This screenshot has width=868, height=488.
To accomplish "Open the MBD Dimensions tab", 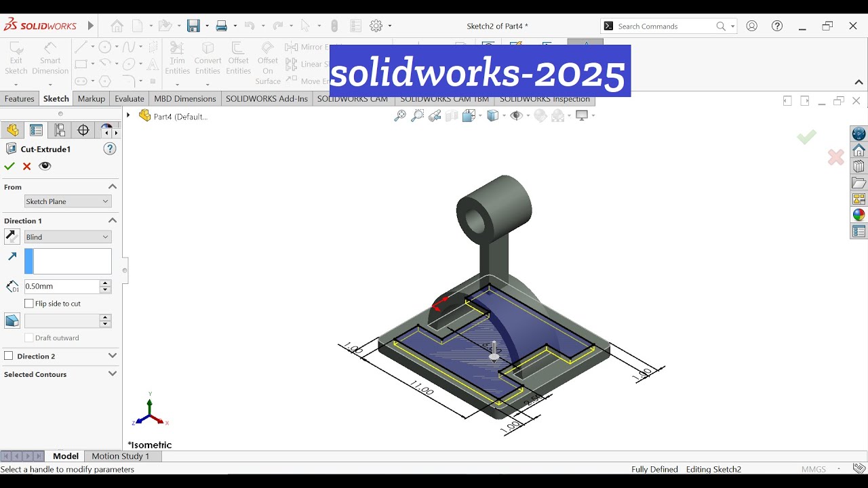I will pos(185,98).
